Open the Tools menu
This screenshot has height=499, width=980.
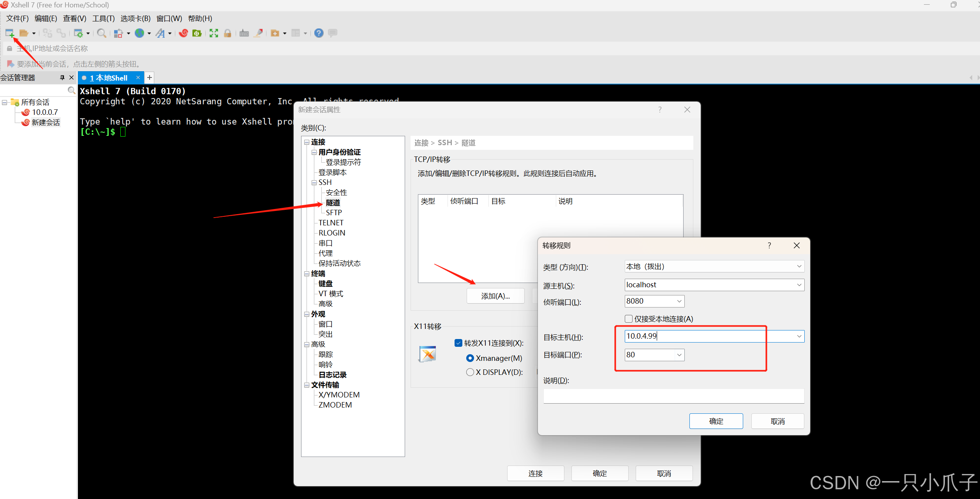coord(103,19)
